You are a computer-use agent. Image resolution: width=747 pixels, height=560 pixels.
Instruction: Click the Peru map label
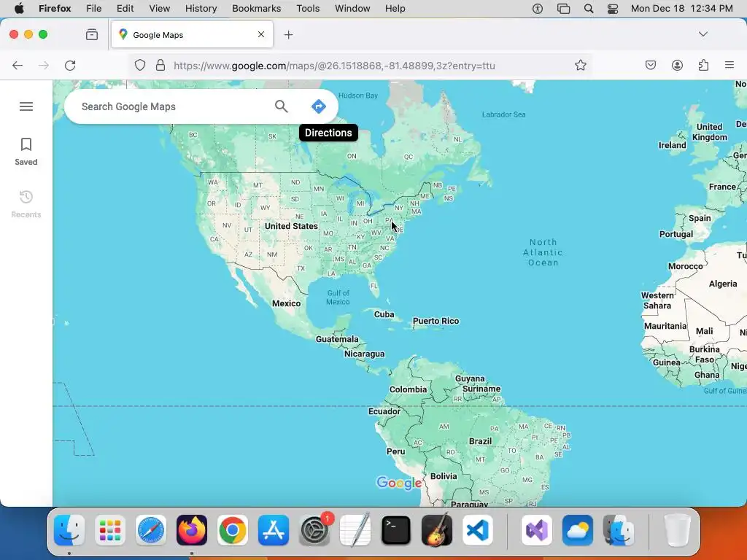[395, 451]
